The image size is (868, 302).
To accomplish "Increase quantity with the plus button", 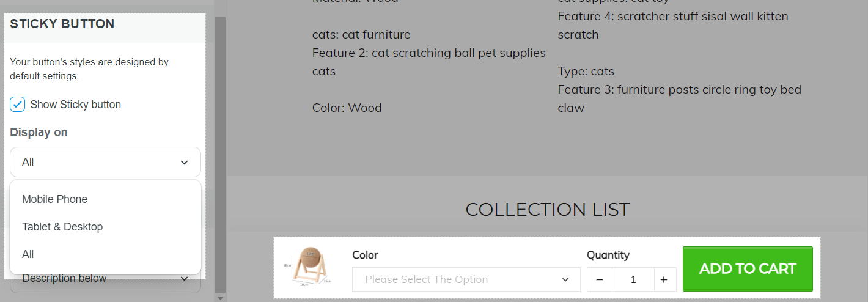I will (664, 279).
